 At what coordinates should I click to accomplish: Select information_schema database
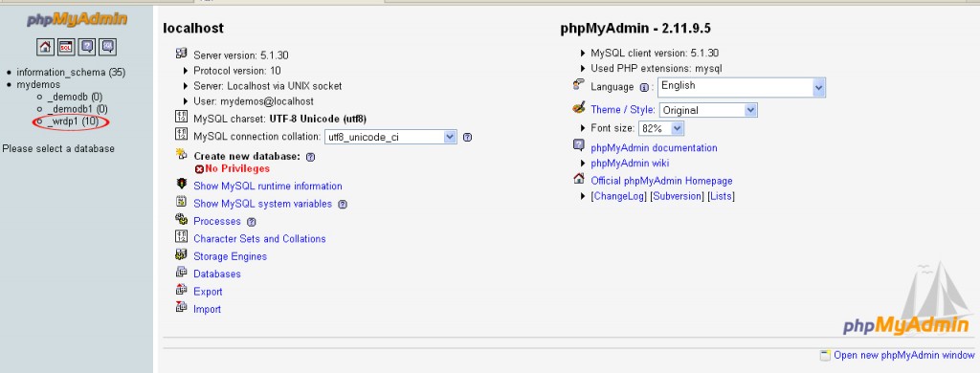pos(71,73)
